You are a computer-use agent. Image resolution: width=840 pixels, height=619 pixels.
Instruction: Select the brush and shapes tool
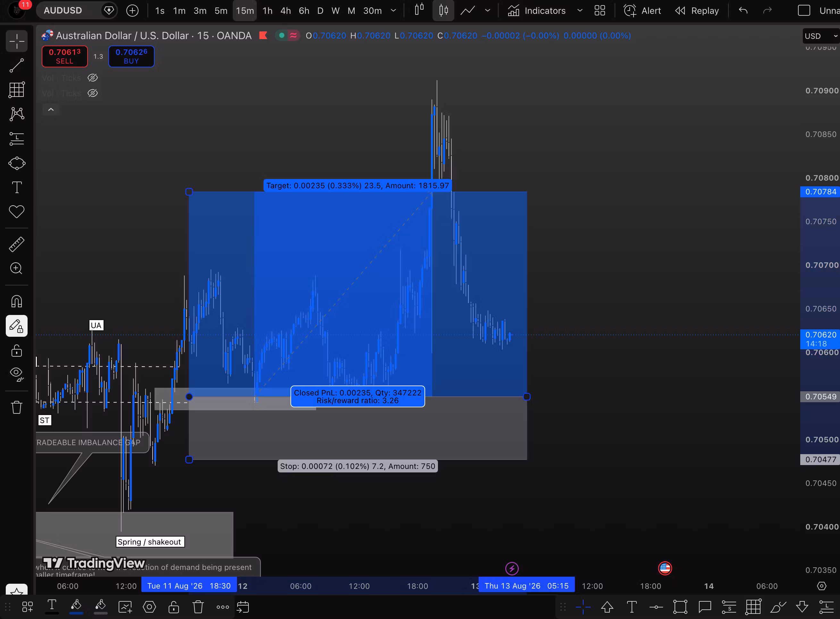point(16,163)
